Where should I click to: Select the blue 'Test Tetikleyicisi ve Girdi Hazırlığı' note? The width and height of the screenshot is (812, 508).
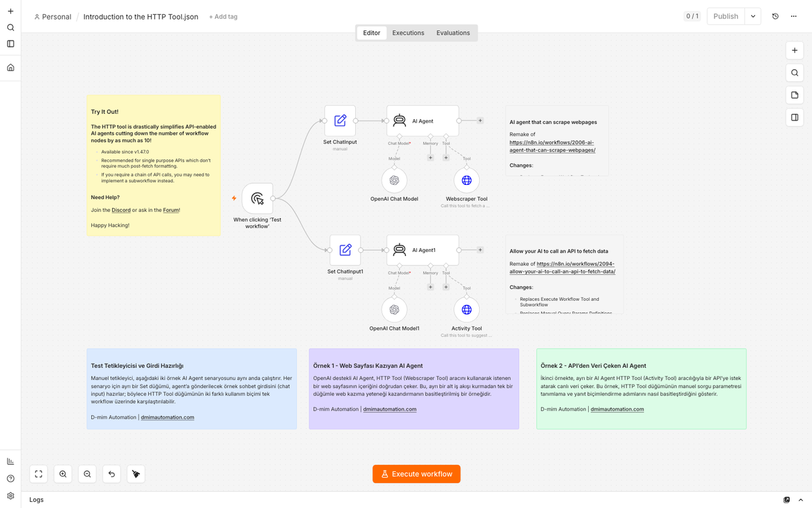click(x=191, y=389)
